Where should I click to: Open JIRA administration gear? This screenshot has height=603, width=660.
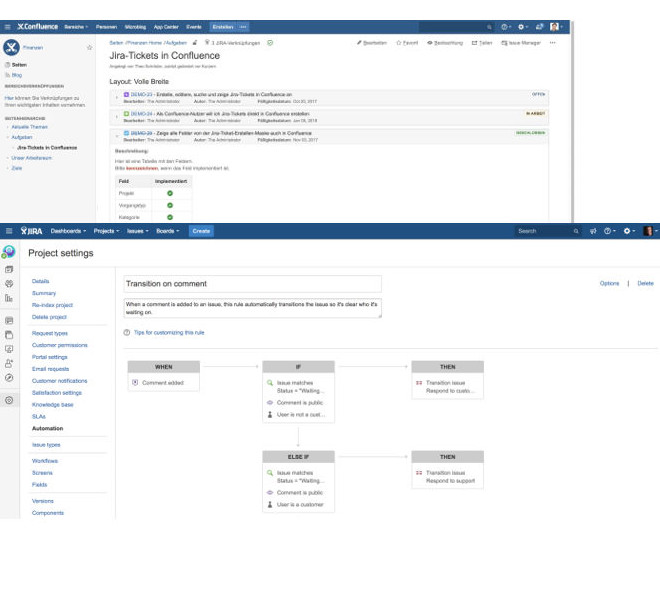629,231
